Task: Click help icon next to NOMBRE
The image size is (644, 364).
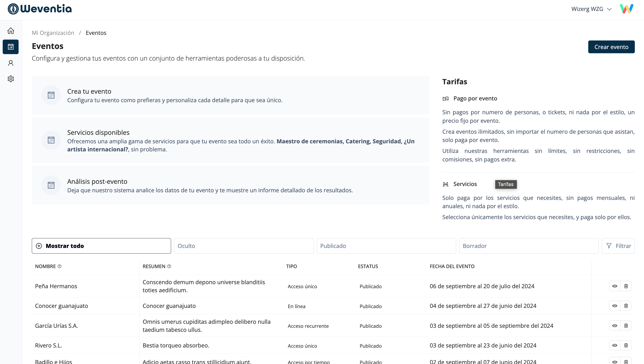Action: click(x=60, y=266)
